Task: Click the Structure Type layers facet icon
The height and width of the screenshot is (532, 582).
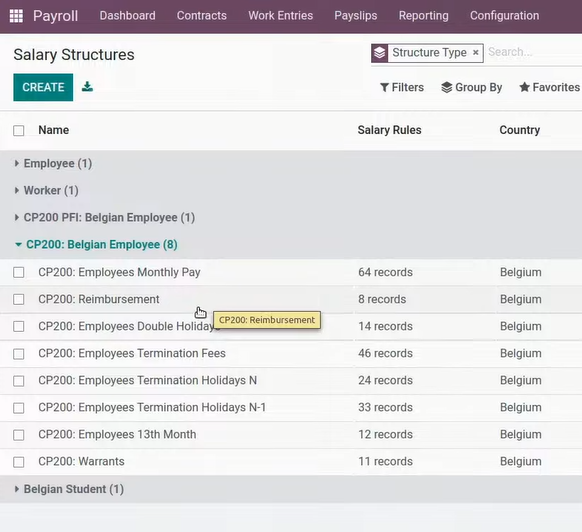Action: [379, 53]
